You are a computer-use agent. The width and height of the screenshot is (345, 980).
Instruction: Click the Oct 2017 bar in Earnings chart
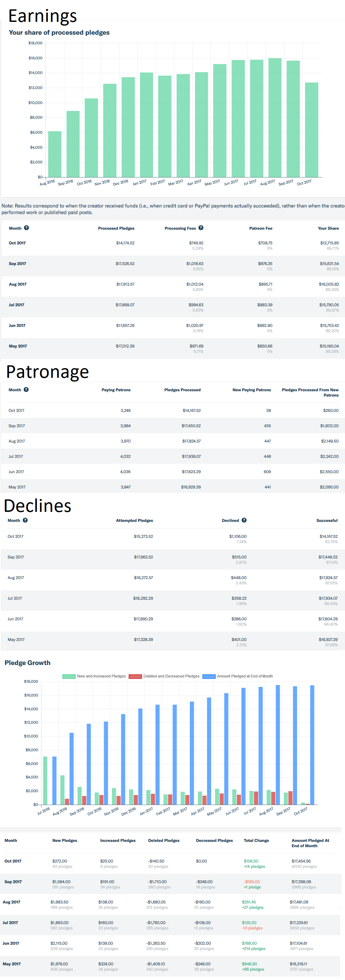(x=312, y=129)
